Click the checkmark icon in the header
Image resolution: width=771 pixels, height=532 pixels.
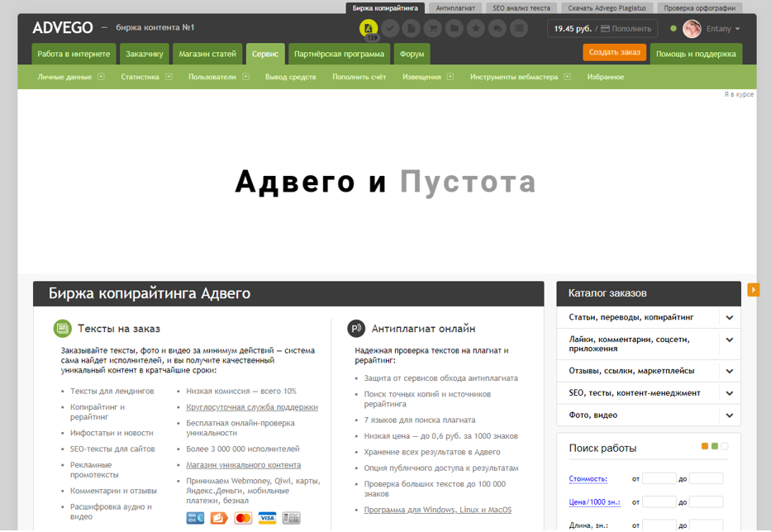tap(390, 29)
